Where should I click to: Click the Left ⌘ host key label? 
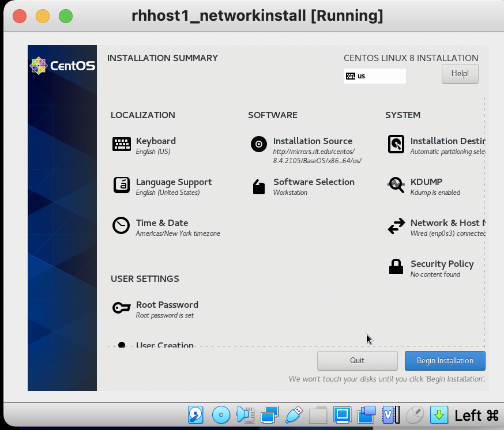(476, 415)
